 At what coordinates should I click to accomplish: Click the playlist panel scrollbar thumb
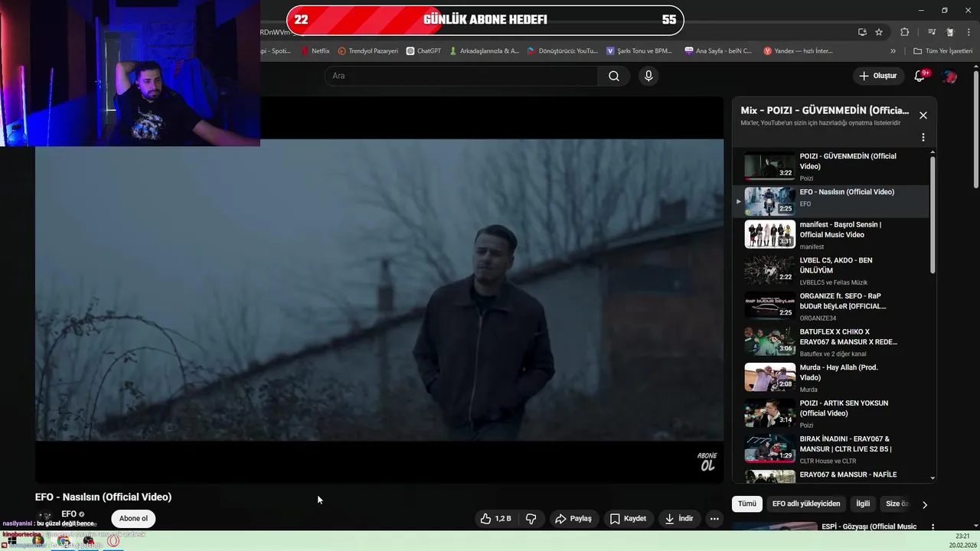point(933,214)
